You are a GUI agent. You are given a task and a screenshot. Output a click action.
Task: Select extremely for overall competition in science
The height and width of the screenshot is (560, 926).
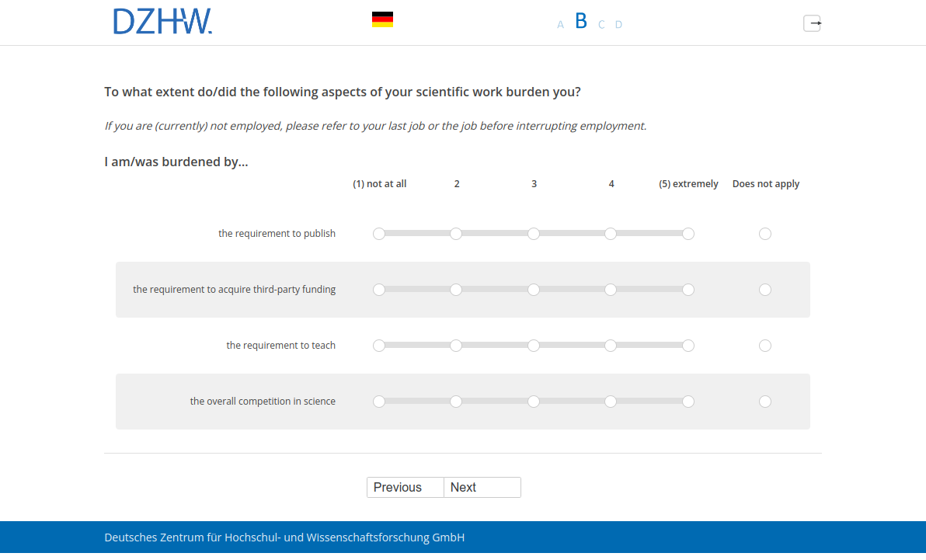tap(688, 402)
